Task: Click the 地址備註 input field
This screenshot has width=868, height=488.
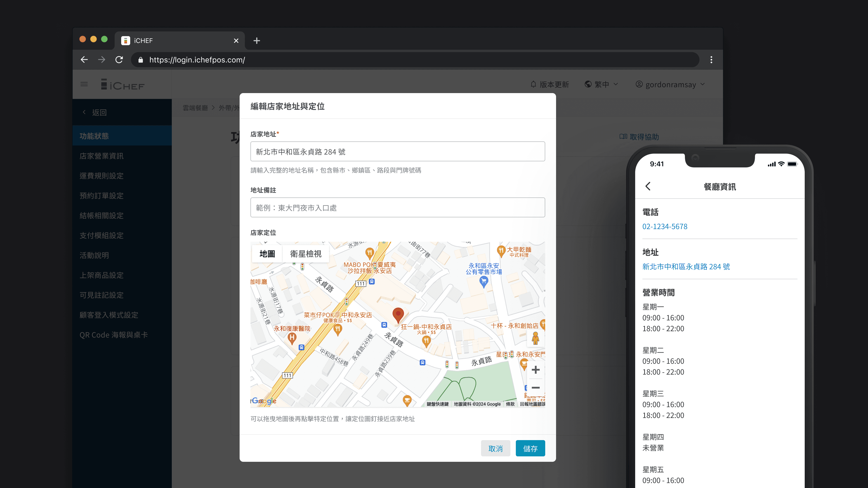Action: coord(398,207)
